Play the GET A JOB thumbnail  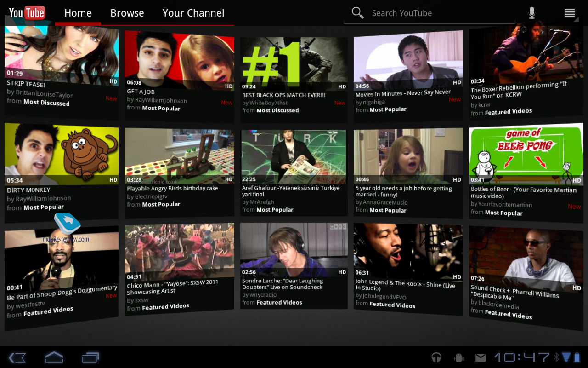coord(180,60)
